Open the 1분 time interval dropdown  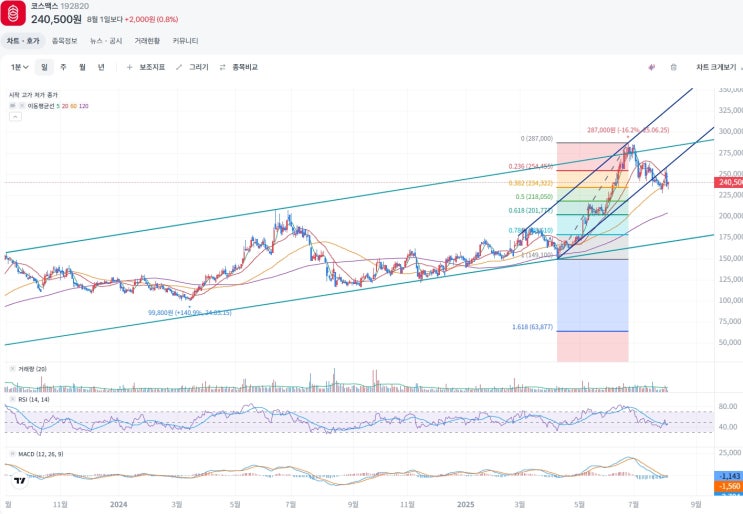click(19, 67)
